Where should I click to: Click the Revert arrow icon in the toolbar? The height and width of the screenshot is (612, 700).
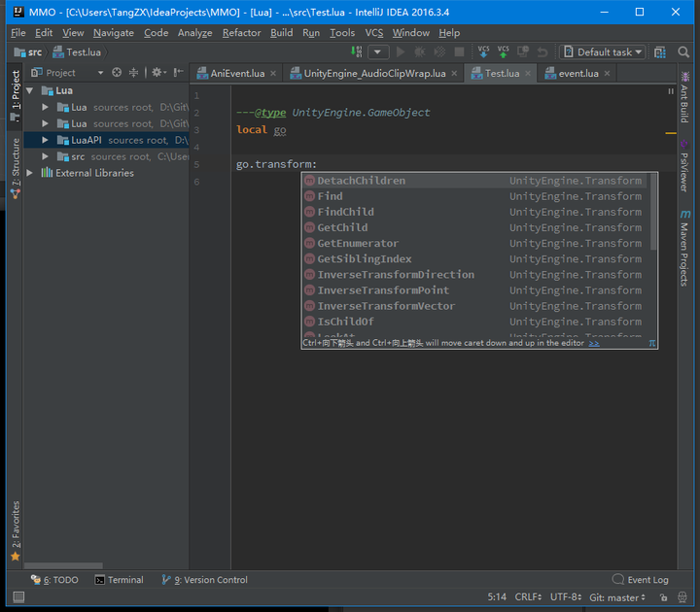tap(542, 52)
